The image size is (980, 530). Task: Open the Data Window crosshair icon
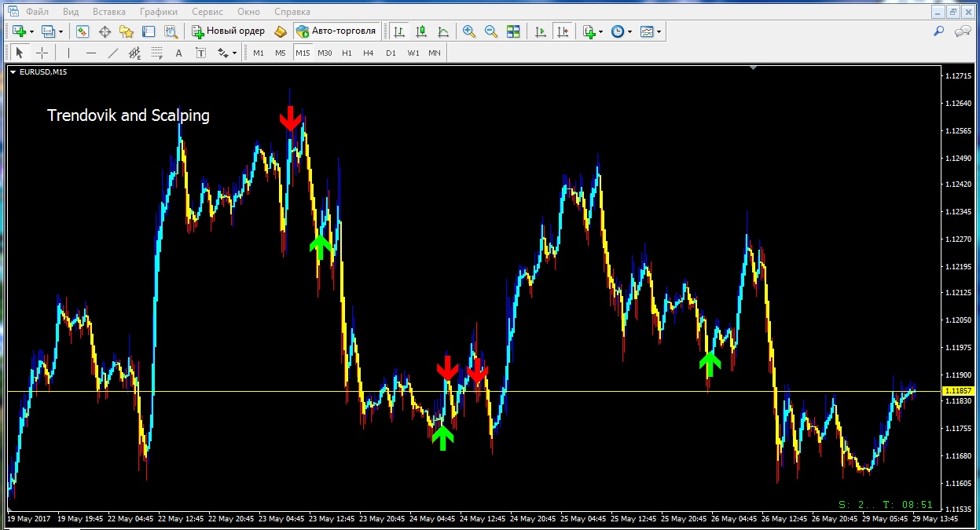tap(105, 31)
